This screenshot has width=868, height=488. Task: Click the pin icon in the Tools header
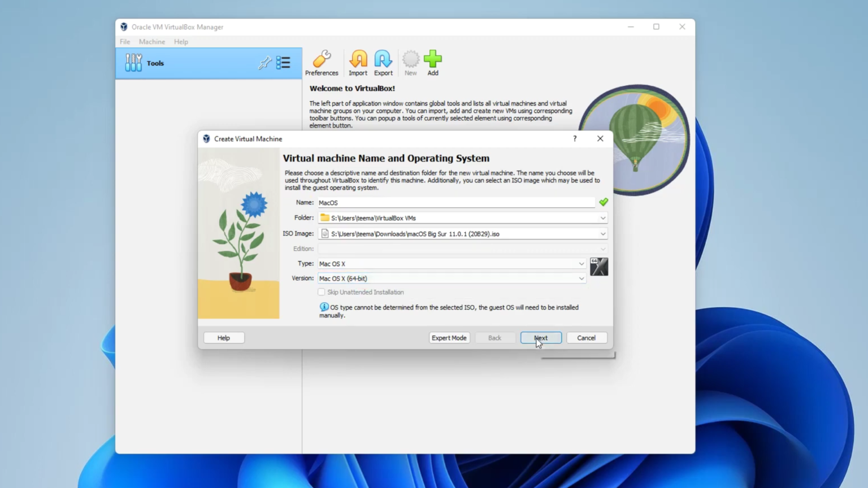(265, 63)
